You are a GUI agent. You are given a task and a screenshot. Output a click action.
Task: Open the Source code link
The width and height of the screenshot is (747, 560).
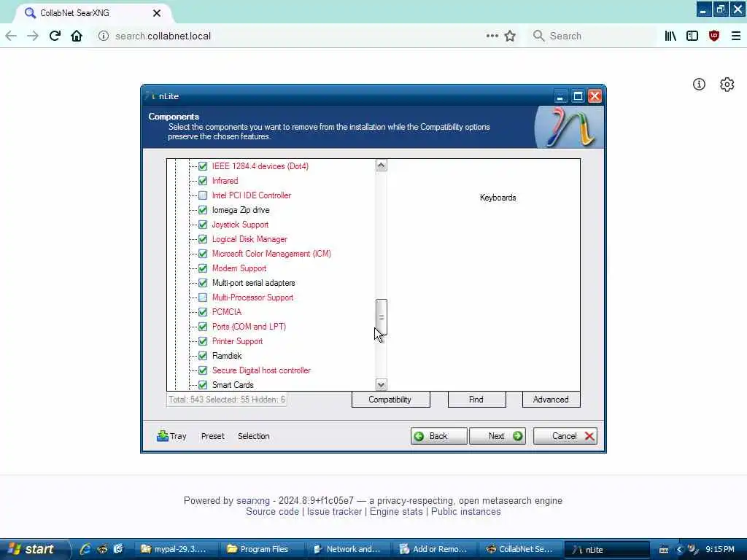[x=273, y=511]
